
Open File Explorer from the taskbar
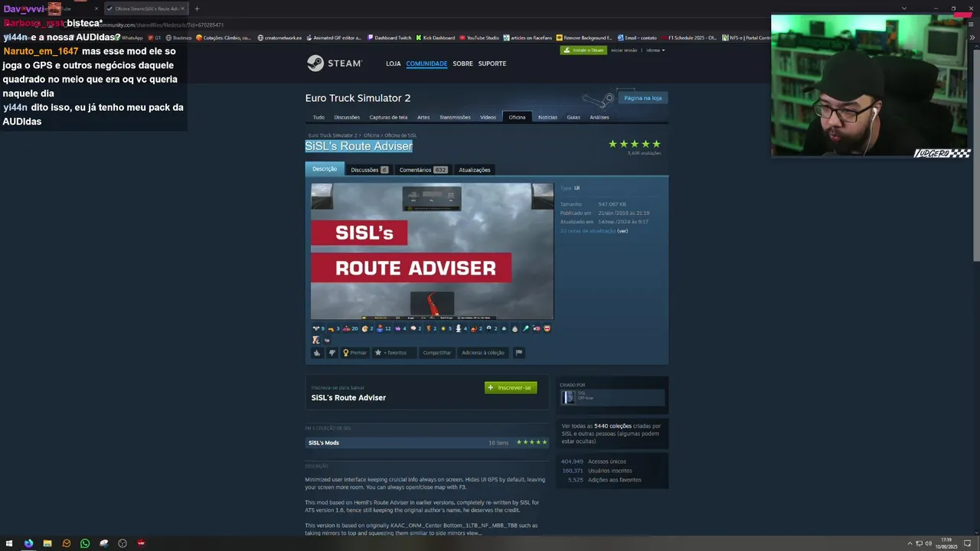click(47, 543)
